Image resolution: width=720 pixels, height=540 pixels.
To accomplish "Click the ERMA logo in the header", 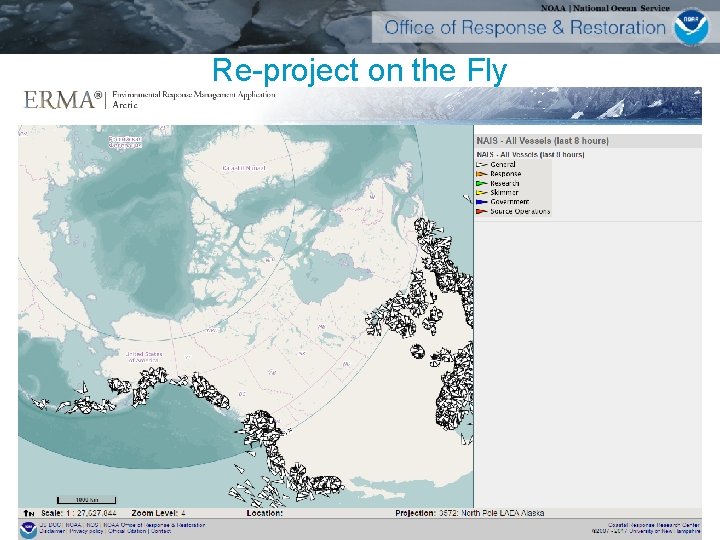I will (x=63, y=100).
